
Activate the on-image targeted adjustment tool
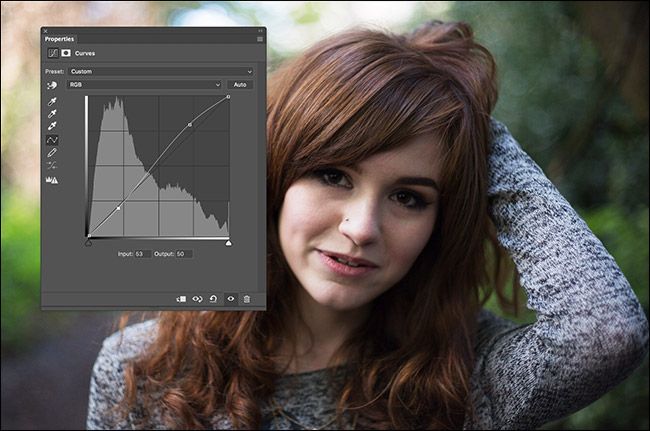[x=52, y=85]
